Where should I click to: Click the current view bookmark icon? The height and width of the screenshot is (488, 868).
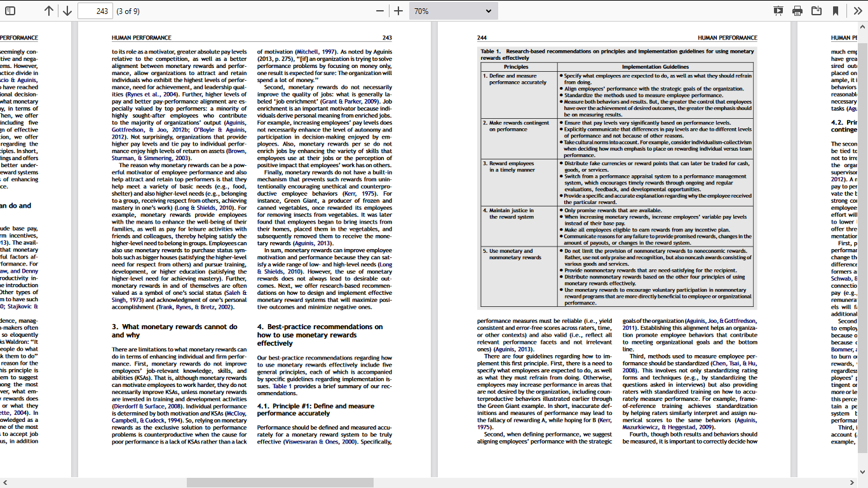836,10
